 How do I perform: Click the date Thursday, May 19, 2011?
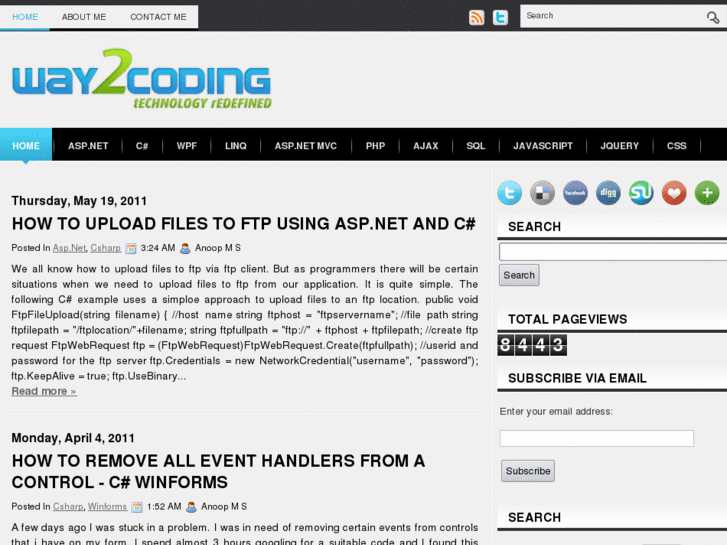tap(79, 201)
